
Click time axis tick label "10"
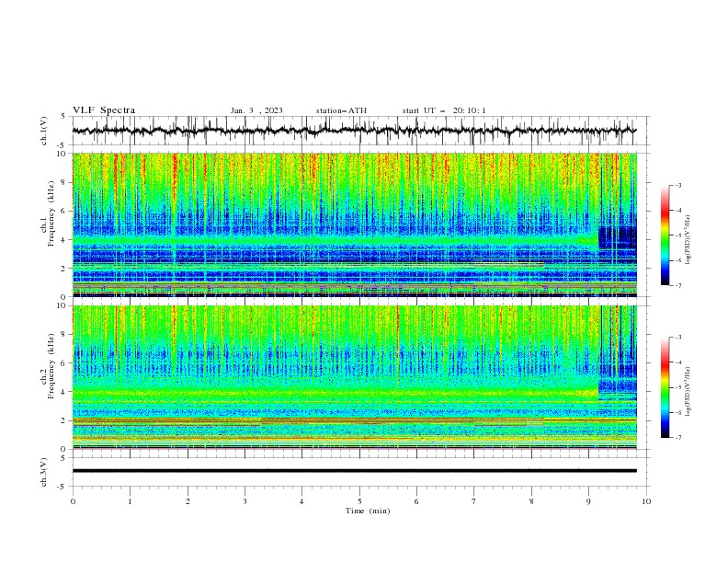pos(646,501)
